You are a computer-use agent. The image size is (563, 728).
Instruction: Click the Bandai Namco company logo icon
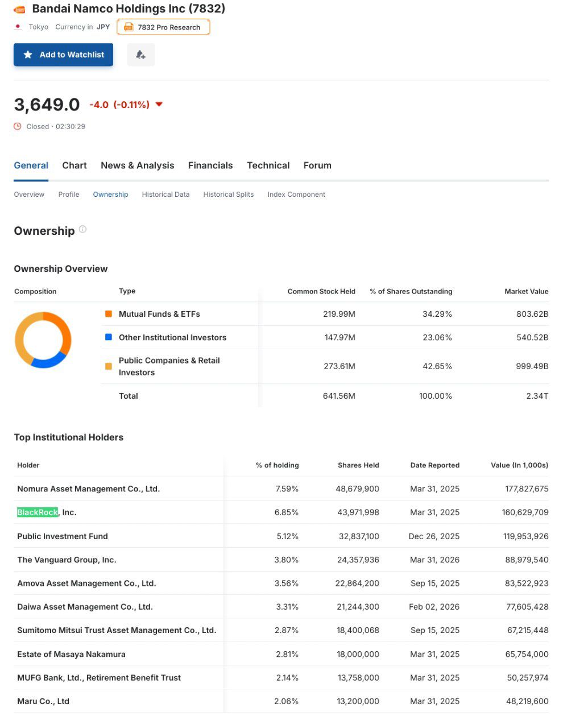20,9
